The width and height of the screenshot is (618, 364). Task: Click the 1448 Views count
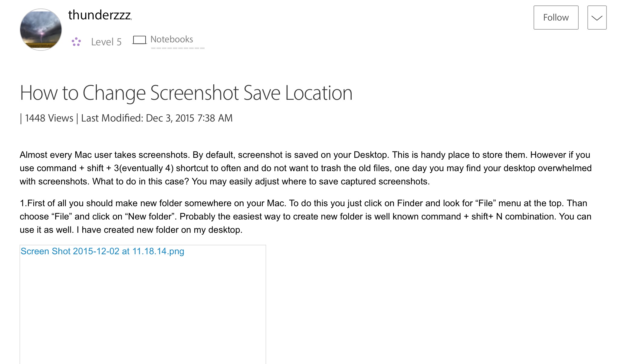tap(49, 118)
